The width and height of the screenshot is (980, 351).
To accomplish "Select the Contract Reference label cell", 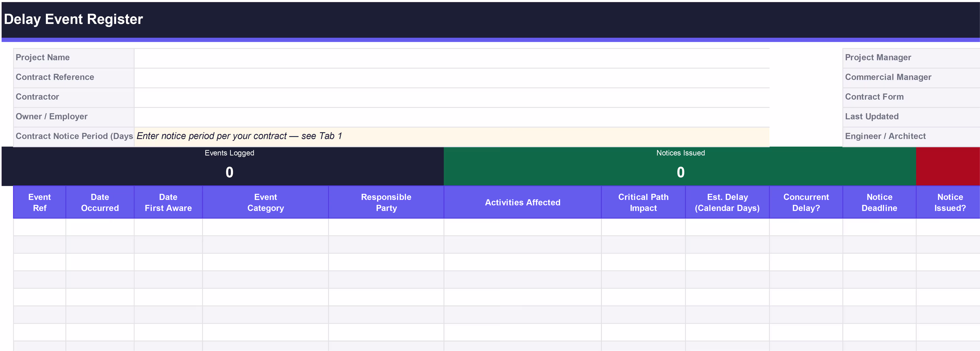I will pos(74,78).
